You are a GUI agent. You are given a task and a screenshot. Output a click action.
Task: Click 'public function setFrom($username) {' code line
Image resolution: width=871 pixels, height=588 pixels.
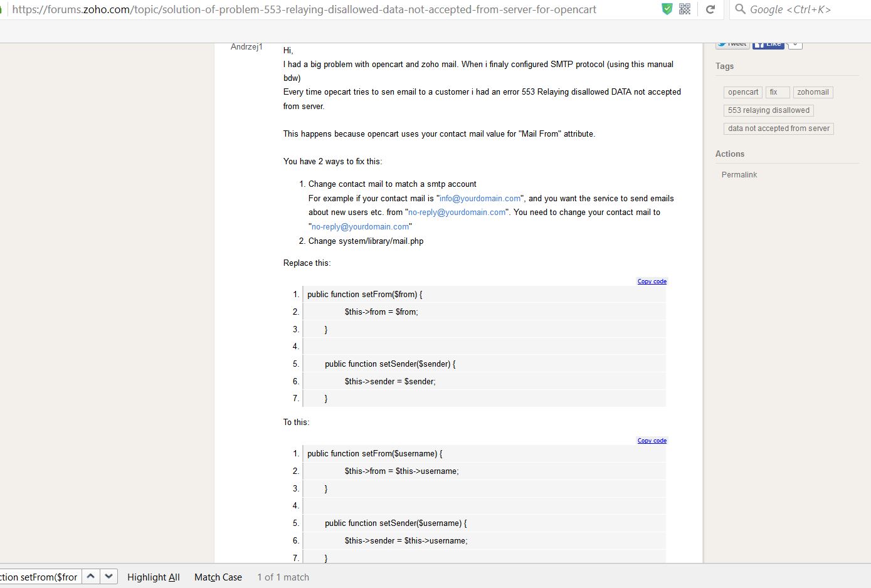coord(375,454)
